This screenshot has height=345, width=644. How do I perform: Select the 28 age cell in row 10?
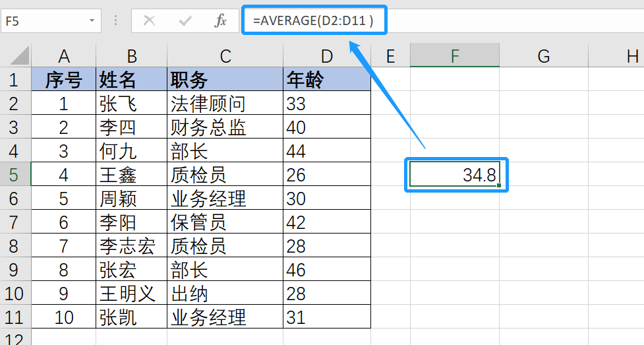(x=327, y=293)
